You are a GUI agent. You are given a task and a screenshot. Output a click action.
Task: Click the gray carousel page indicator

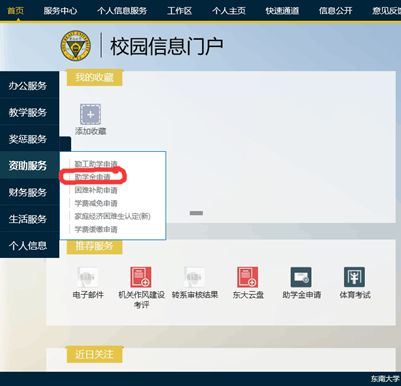pyautogui.click(x=196, y=213)
